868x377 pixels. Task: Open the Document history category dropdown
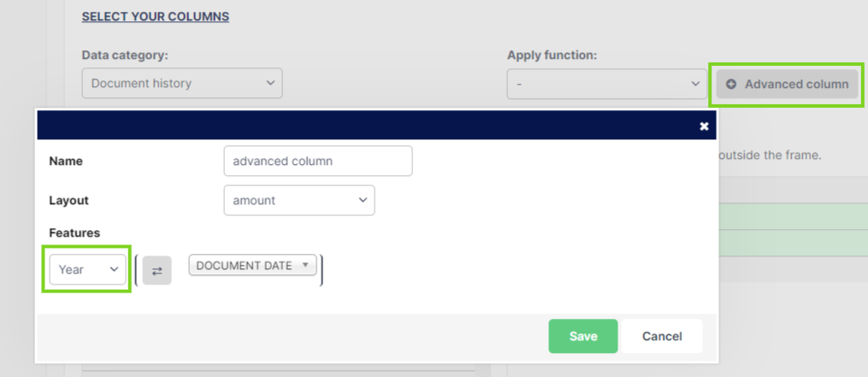(182, 83)
